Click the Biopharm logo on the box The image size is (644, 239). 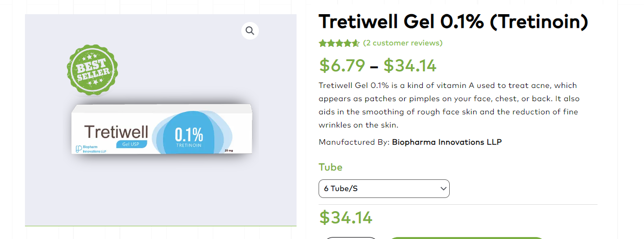click(x=78, y=149)
